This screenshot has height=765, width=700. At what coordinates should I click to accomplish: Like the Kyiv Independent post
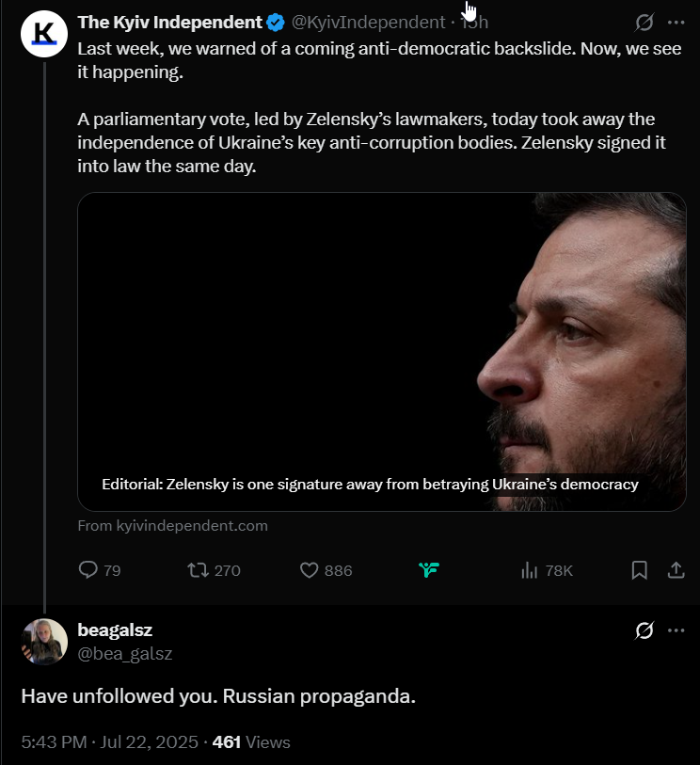tap(326, 570)
